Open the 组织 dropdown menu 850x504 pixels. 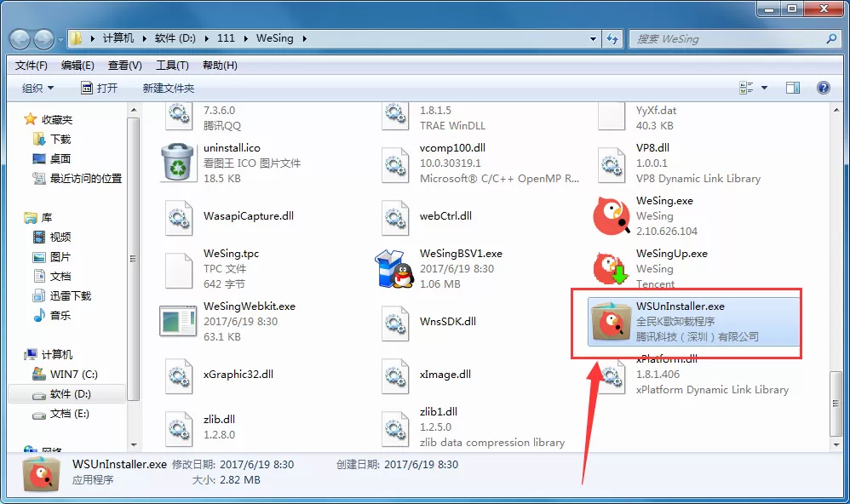tap(37, 88)
